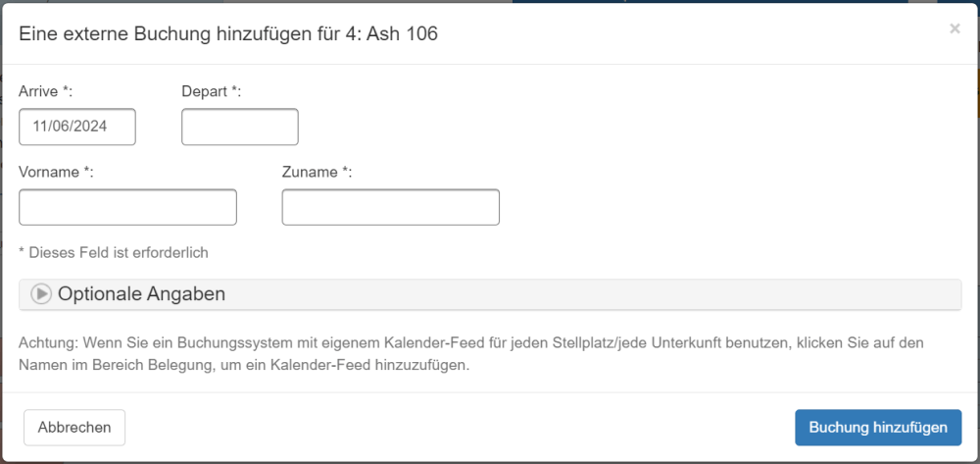The height and width of the screenshot is (464, 980).
Task: Click the "Zuname *:" label
Action: [318, 172]
